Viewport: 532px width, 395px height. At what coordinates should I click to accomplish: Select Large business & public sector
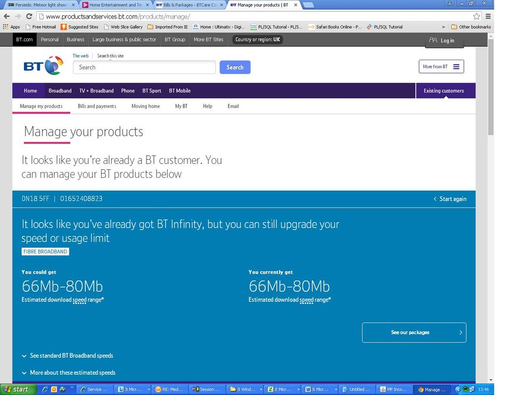click(124, 39)
